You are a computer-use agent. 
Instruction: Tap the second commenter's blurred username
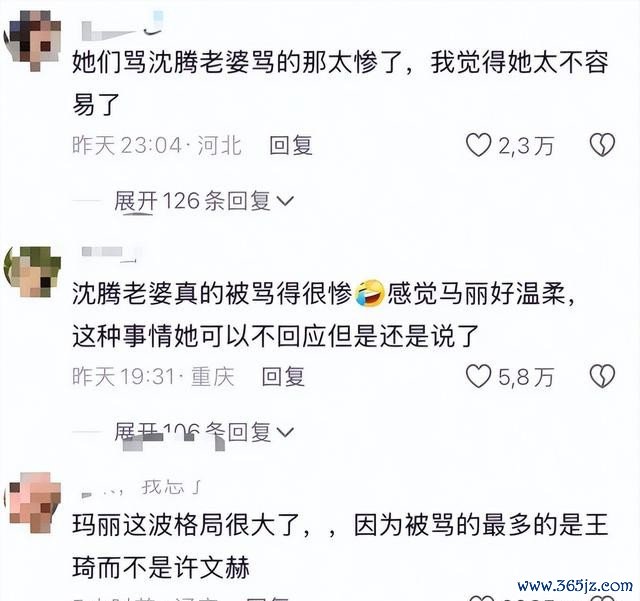point(109,254)
